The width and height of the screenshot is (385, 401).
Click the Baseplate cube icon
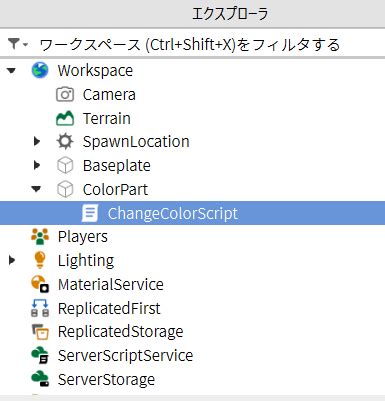[65, 166]
